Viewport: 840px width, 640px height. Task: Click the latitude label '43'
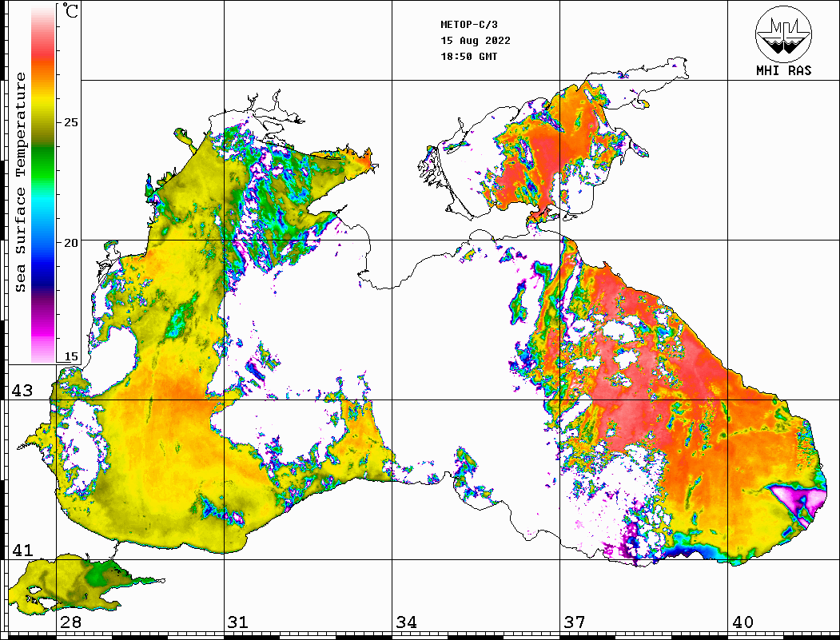click(22, 391)
